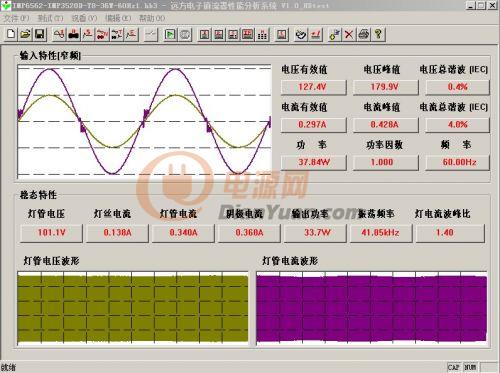Click the stop test icon beside play
500x373 pixels.
point(185,34)
